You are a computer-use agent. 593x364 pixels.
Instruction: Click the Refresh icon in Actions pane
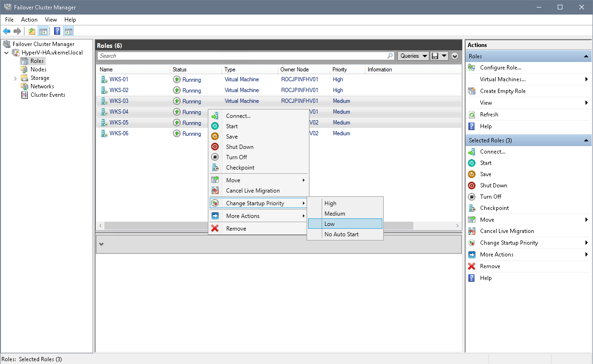[x=472, y=115]
